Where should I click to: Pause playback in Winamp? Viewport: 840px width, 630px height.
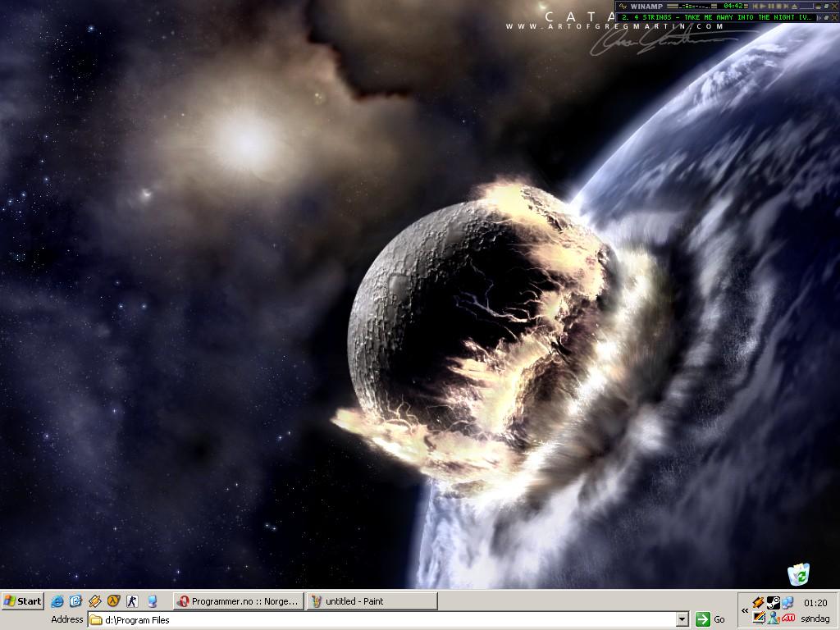pos(771,6)
